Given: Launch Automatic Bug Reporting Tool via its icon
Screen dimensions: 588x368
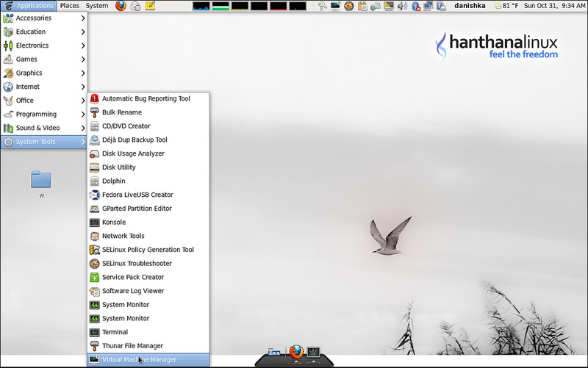Looking at the screenshot, I should pos(95,98).
